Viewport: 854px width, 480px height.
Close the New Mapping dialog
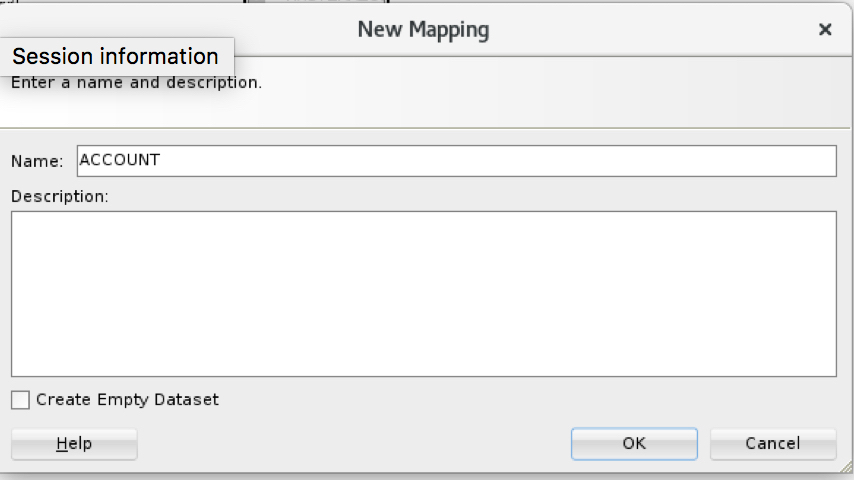[x=825, y=30]
